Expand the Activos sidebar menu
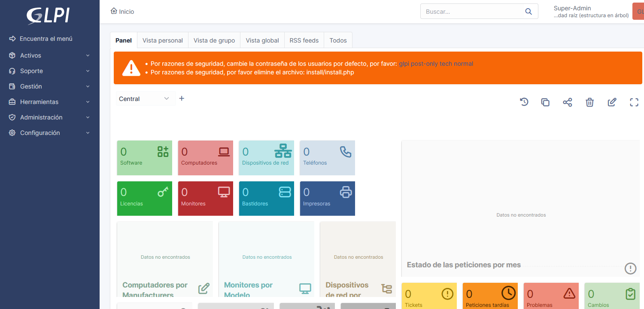Image resolution: width=644 pixels, height=309 pixels. point(50,55)
